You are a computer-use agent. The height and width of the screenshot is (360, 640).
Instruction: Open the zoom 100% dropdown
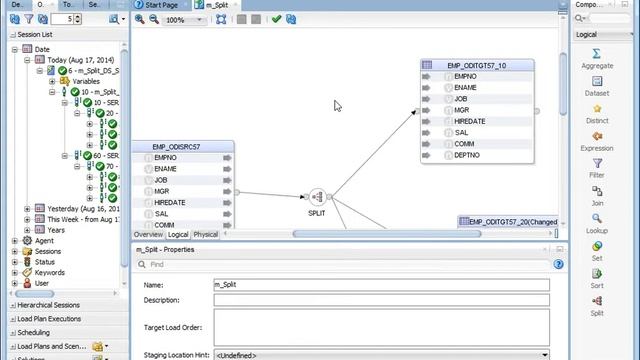(199, 20)
